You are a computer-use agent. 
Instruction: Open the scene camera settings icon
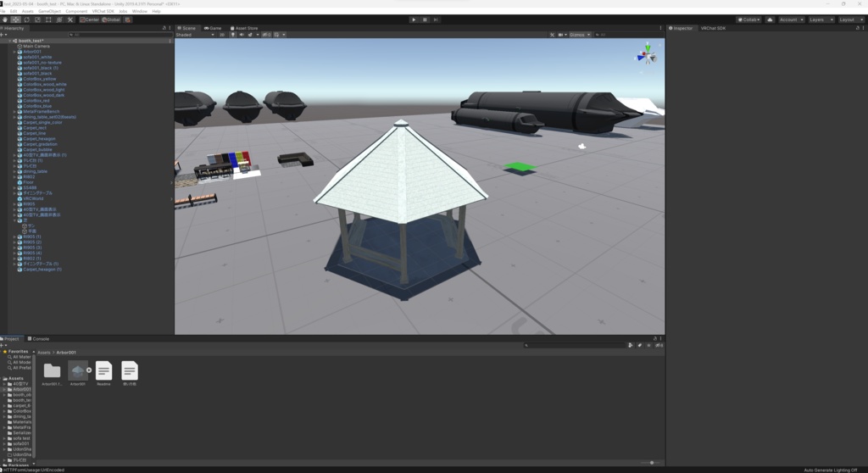pyautogui.click(x=561, y=35)
